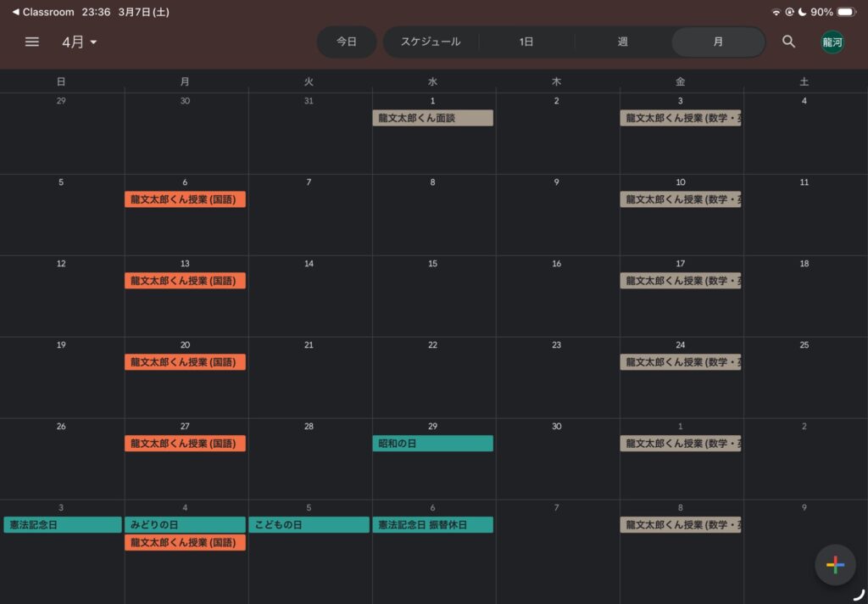Switch to 1日 view

[x=526, y=42]
